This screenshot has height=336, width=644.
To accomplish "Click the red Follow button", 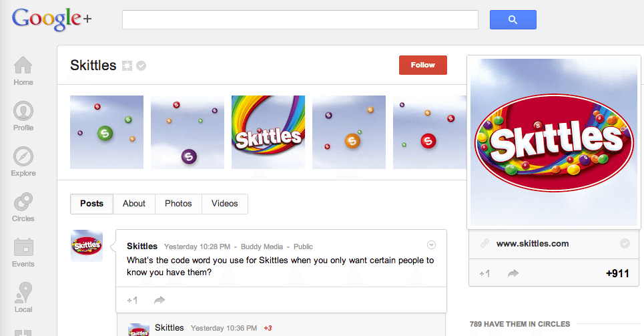I will click(423, 65).
